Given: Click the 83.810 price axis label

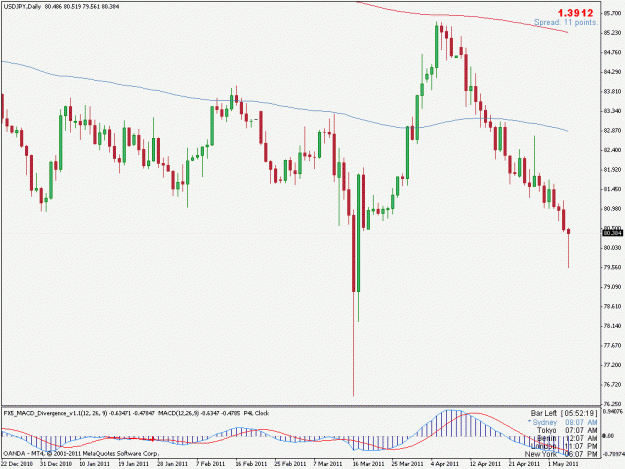Looking at the screenshot, I should 613,92.
